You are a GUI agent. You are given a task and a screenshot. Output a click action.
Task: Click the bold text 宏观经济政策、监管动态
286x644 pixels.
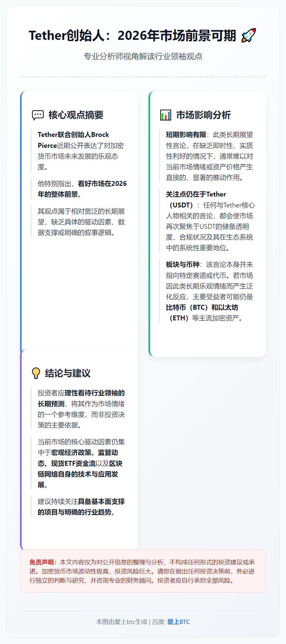click(x=78, y=458)
